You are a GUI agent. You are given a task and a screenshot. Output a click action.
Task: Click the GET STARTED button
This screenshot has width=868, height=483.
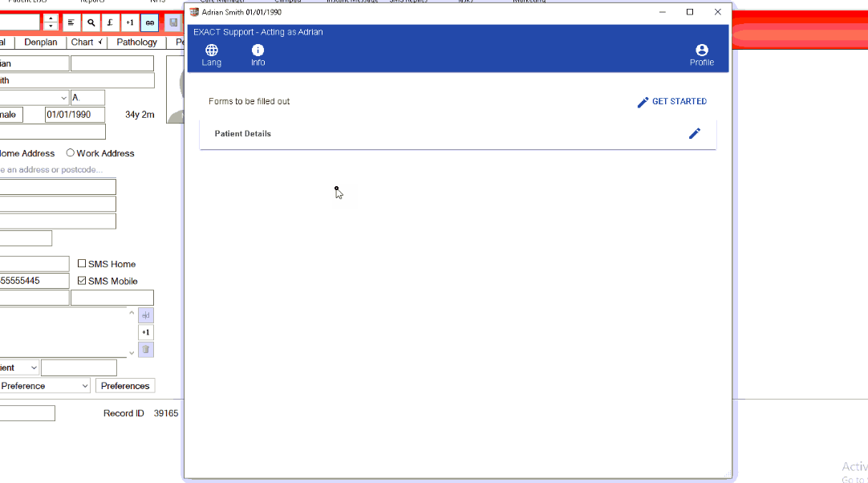point(671,102)
